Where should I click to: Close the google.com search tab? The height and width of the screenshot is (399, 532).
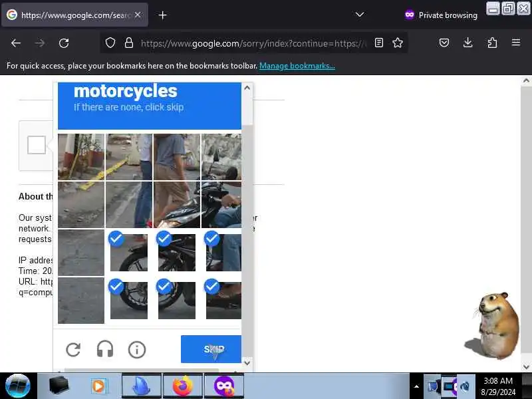138,15
